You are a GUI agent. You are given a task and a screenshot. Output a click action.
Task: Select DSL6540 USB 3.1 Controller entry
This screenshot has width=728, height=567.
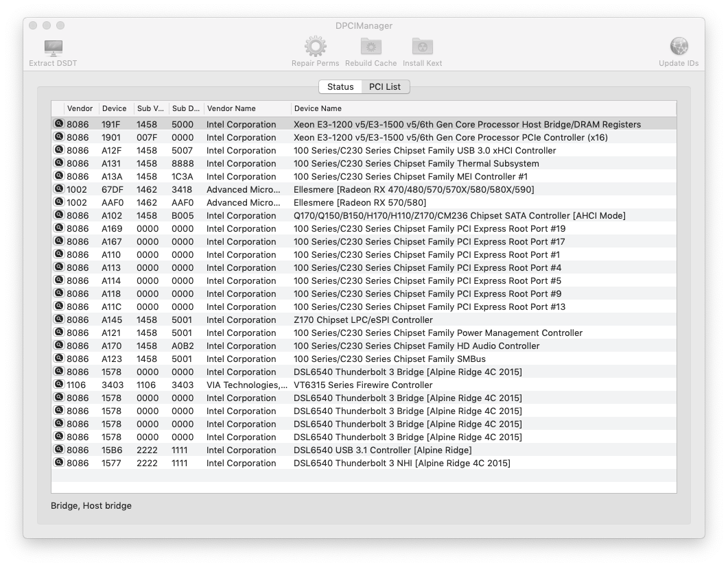[x=383, y=450]
